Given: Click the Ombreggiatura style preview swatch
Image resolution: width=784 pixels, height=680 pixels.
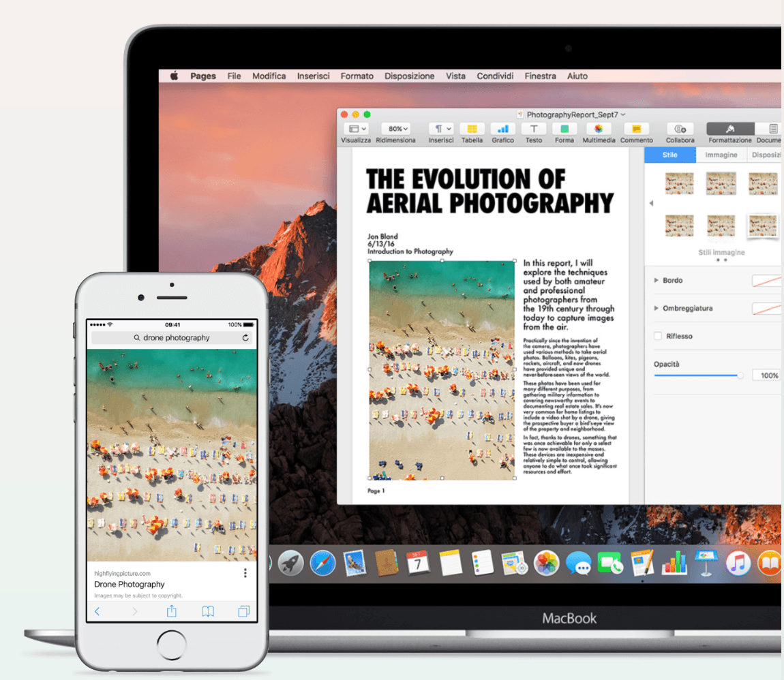Looking at the screenshot, I should 766,308.
